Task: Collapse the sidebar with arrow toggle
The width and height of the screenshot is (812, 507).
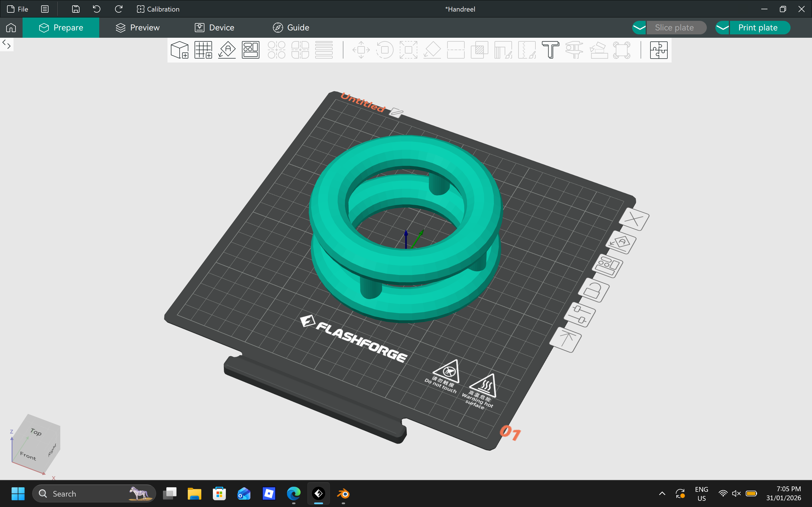Action: click(x=6, y=44)
